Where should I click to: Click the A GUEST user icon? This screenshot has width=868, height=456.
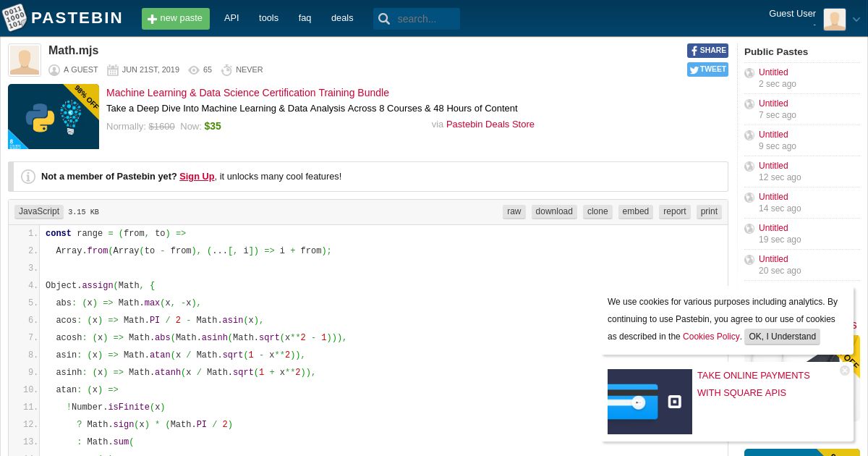[x=54, y=70]
